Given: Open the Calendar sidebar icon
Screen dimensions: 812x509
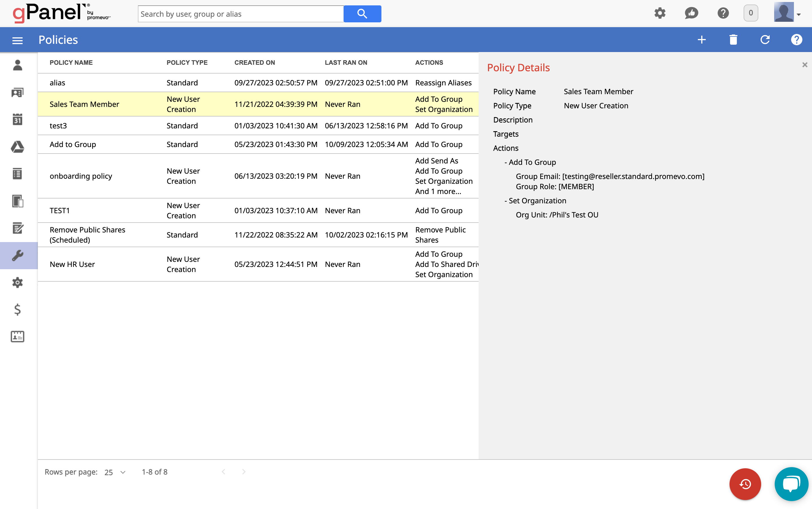Looking at the screenshot, I should [18, 120].
